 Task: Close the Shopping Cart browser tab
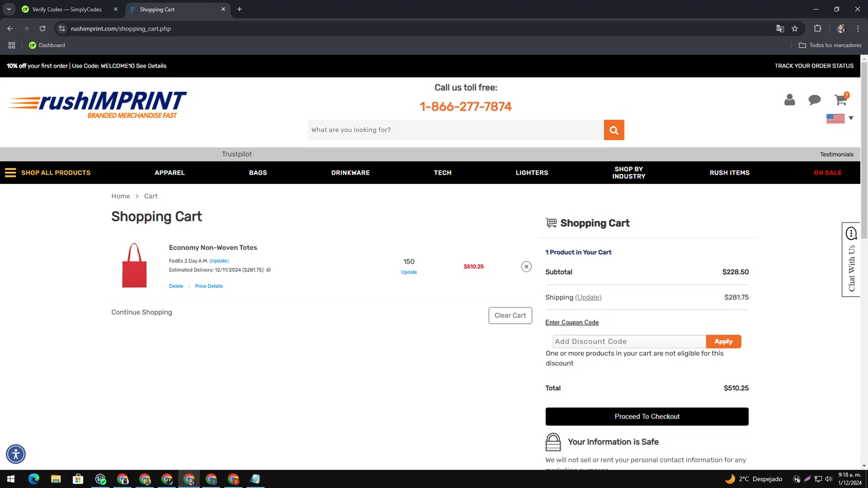(x=223, y=9)
